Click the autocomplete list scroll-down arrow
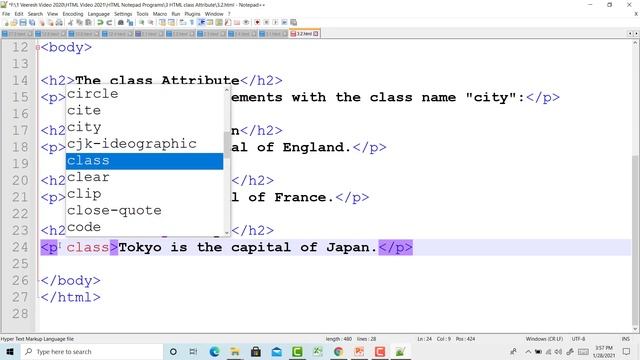640x360 pixels. [227, 233]
